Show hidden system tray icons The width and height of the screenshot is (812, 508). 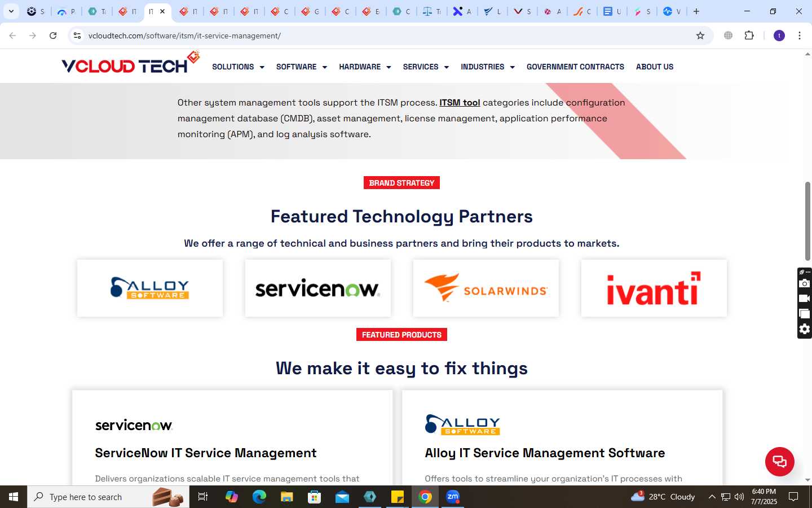712,497
